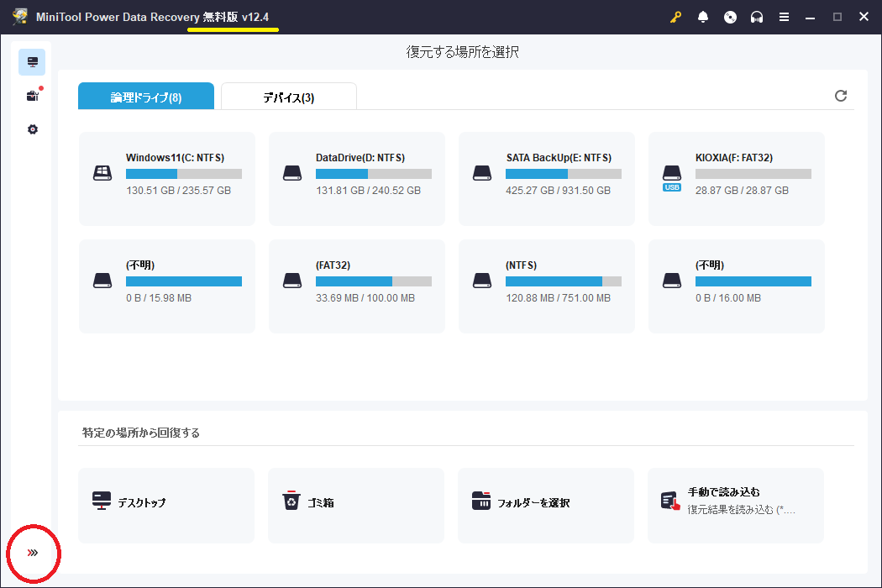Click the 130.51 GB / 235.57 GB text
This screenshot has height=588, width=882.
pyautogui.click(x=178, y=190)
